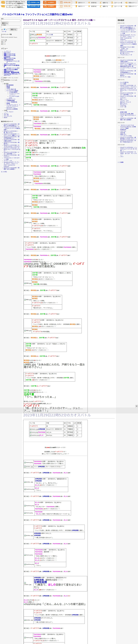
Task: Close the bottom overlay with X icon
Action: [136, 406]
